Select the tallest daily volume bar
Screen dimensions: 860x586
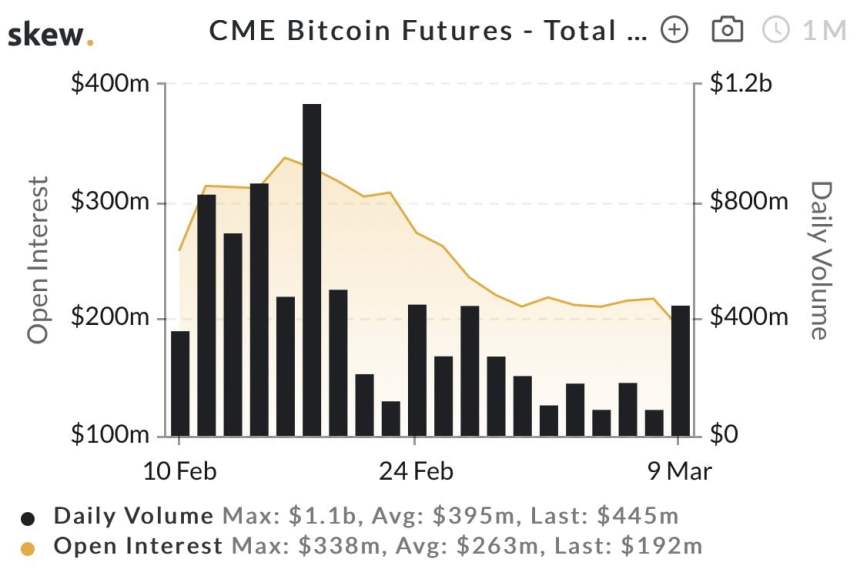312,269
